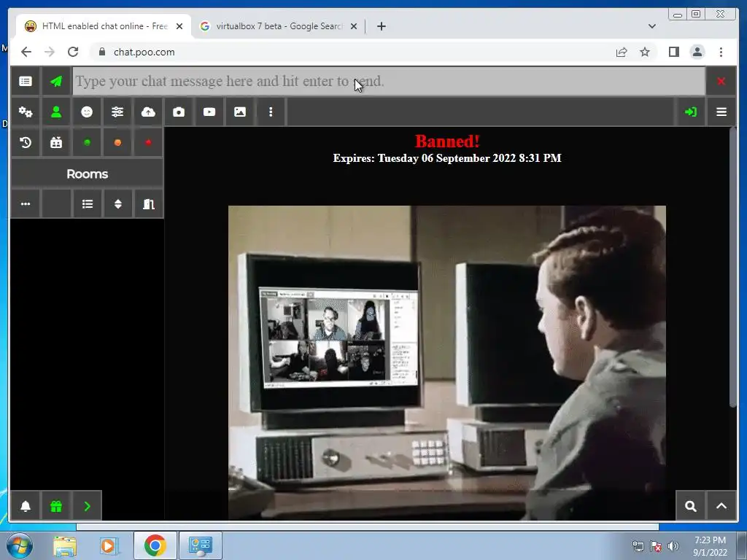Screen dimensions: 747x560
Task: Reload the chat.poo.com page
Action: [x=73, y=52]
